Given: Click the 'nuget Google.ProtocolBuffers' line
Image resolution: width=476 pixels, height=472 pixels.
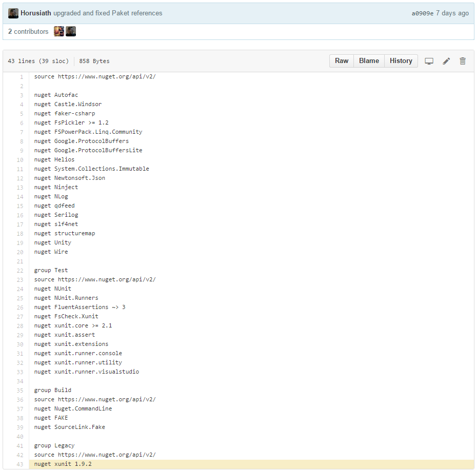Looking at the screenshot, I should click(82, 141).
